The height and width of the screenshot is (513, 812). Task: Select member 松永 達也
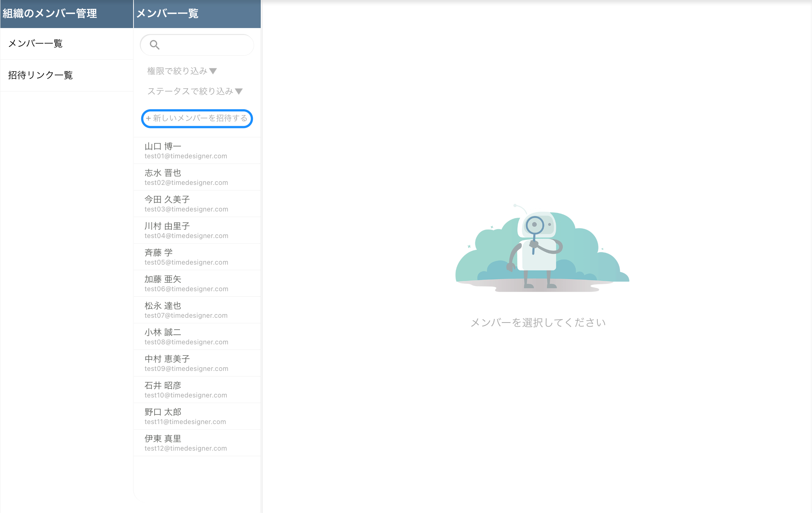point(197,310)
